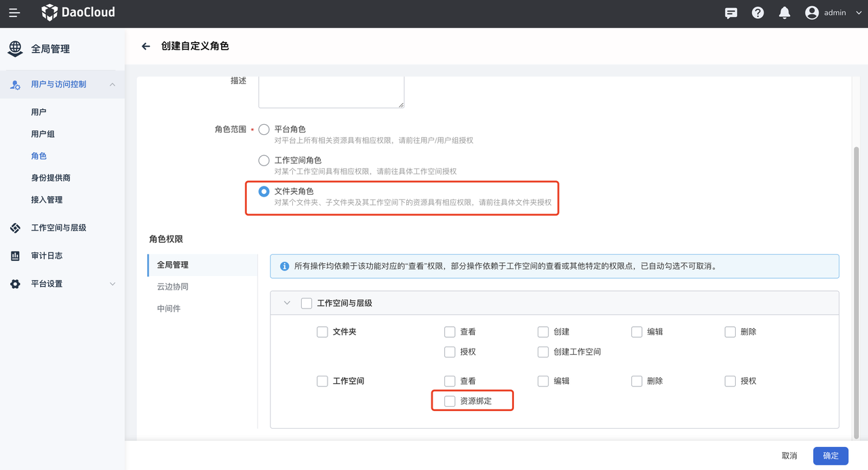868x470 pixels.
Task: Click the hamburger menu icon
Action: (x=14, y=13)
